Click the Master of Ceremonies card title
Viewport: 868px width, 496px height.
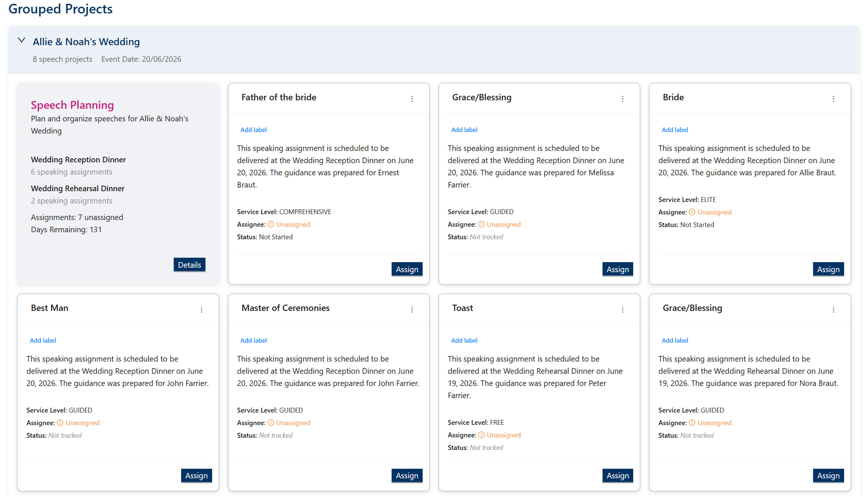coord(285,308)
